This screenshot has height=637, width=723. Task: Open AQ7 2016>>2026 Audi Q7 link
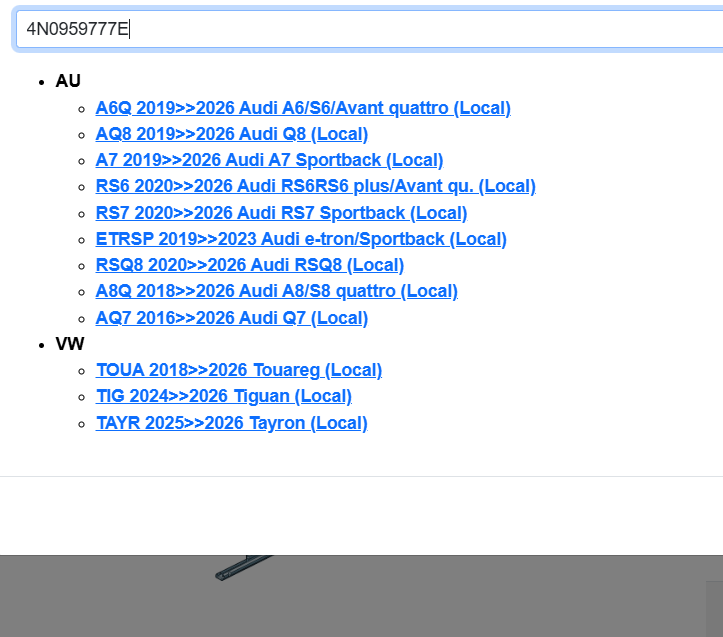pyautogui.click(x=231, y=318)
